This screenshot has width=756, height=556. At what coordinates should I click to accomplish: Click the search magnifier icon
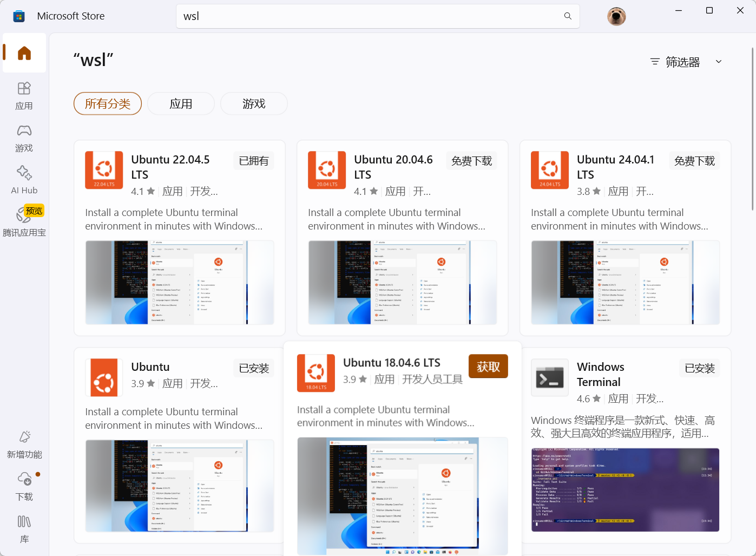tap(567, 16)
